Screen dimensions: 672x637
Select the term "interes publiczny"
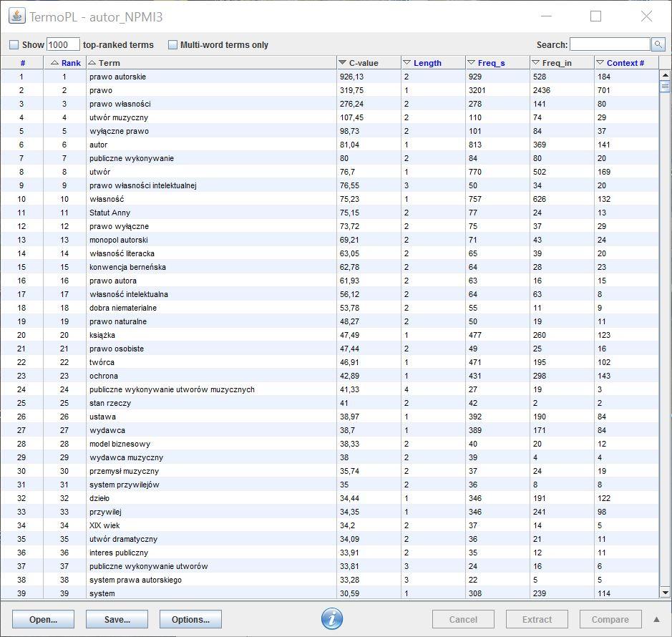(119, 553)
